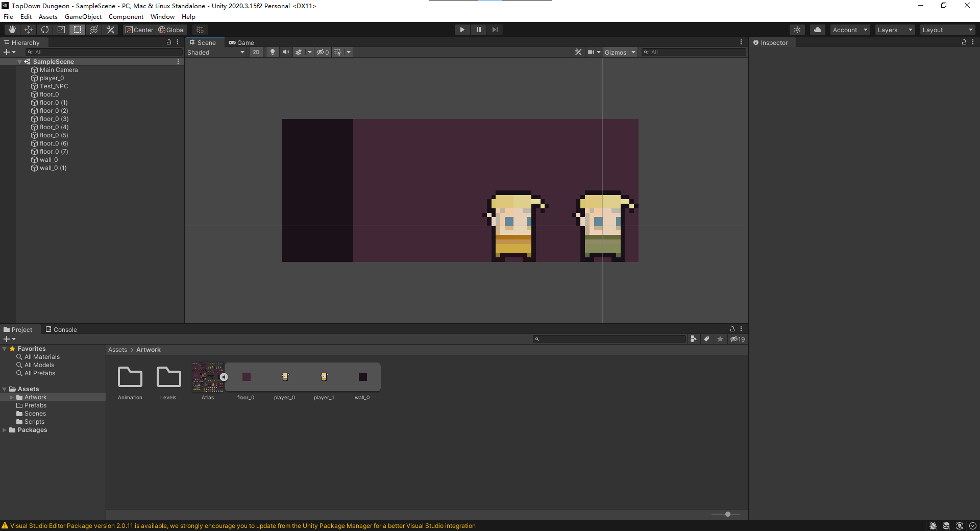
Task: Toggle 2D view mode in Scene
Action: pyautogui.click(x=256, y=52)
